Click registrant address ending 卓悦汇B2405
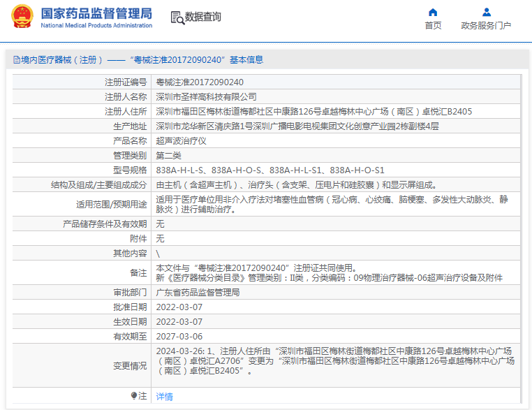The height and width of the screenshot is (410, 532). pos(313,111)
